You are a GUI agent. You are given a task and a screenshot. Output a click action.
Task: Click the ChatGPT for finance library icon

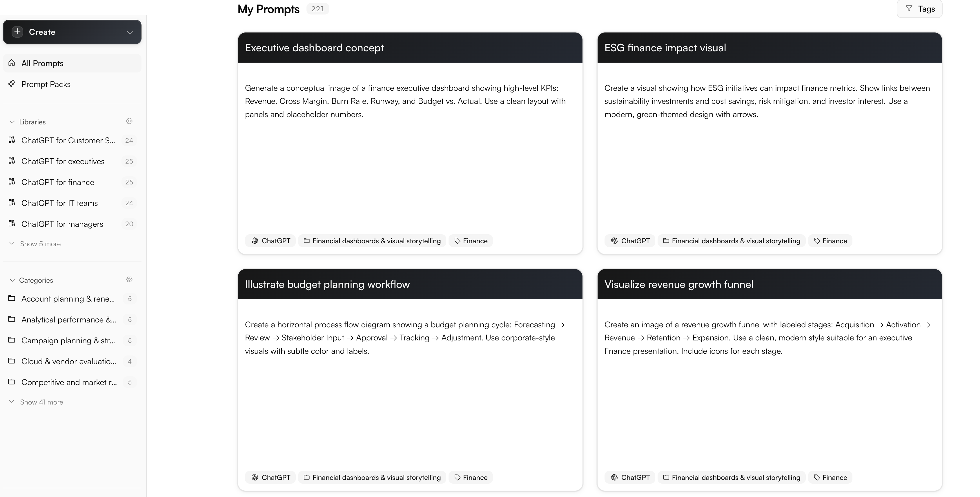(12, 182)
